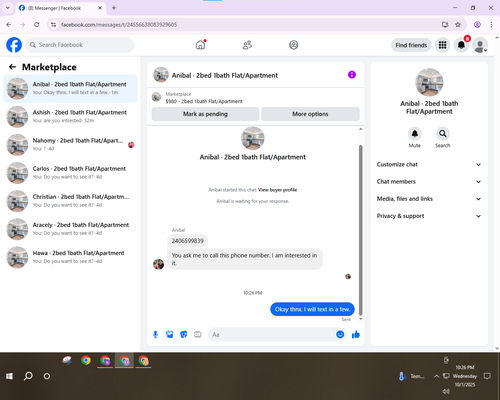Choose a sticker with the sticker icon
Image resolution: width=500 pixels, height=400 pixels.
coord(184,334)
